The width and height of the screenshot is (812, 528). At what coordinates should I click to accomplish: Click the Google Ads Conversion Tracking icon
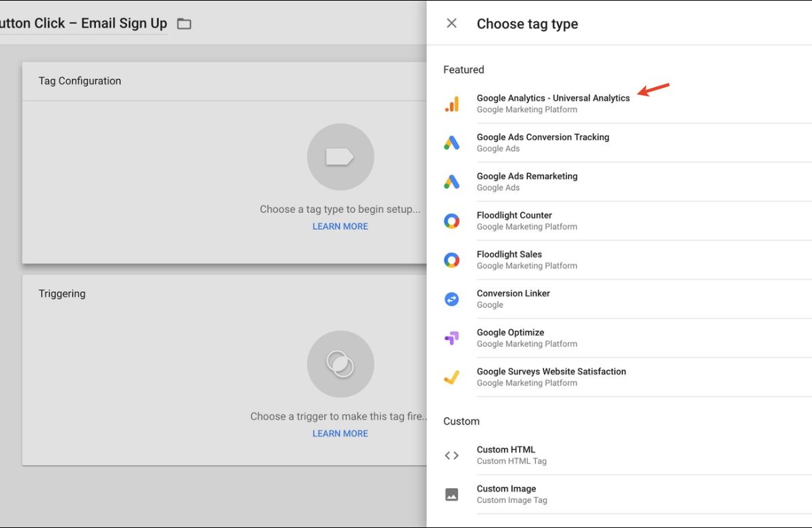click(451, 143)
